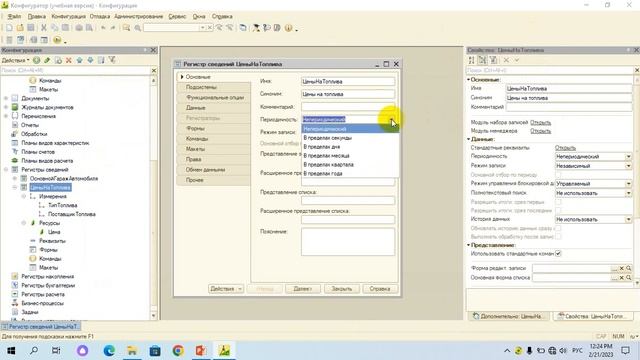Toggle Обновлять историю данных сразу checkbox
The width and height of the screenshot is (640, 360).
(558, 228)
